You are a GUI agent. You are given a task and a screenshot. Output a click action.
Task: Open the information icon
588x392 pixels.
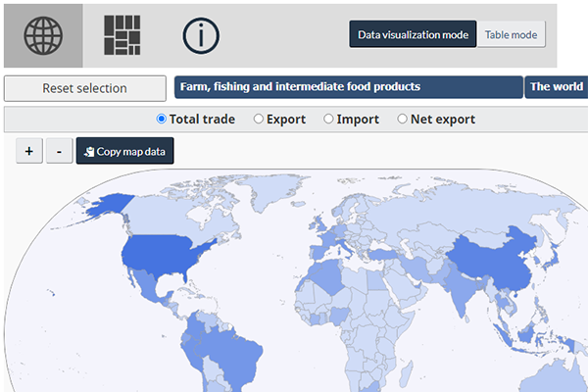[x=201, y=35]
